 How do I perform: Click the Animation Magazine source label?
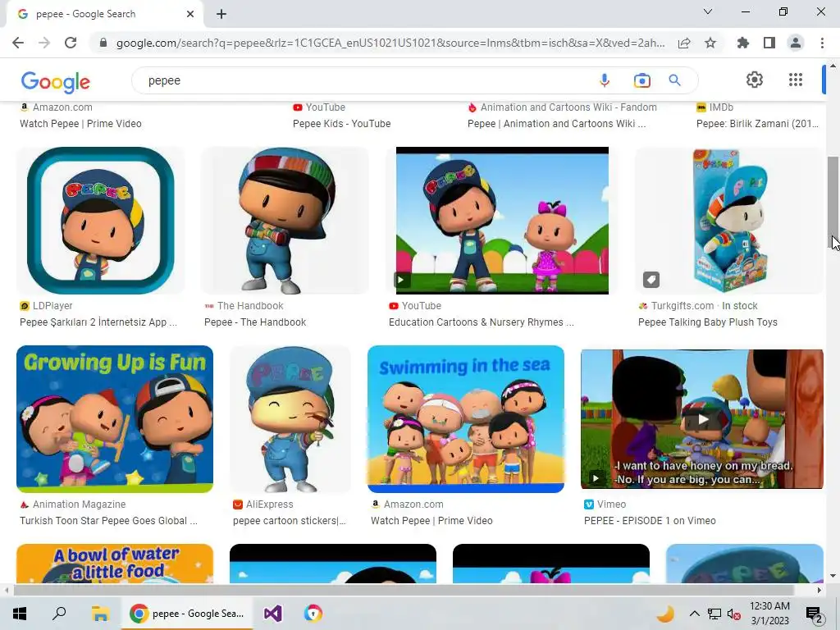tap(79, 504)
